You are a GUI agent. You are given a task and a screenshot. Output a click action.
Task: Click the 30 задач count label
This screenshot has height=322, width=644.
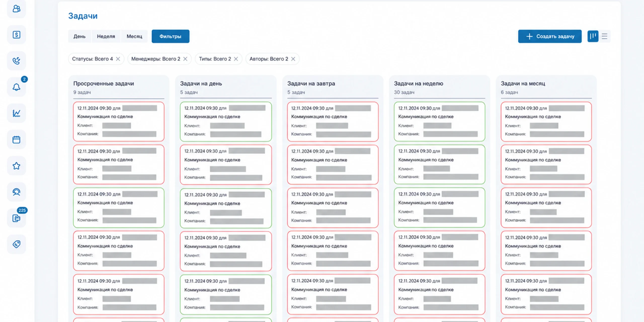[x=404, y=92]
